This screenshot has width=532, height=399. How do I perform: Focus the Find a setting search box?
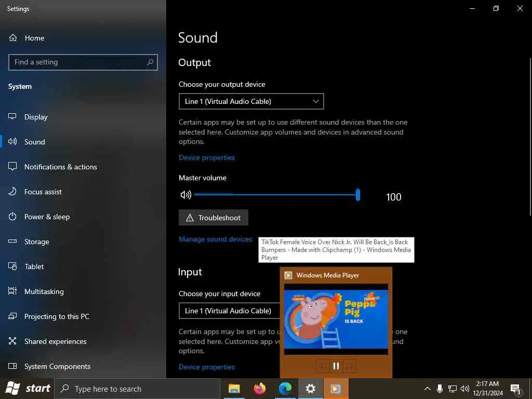(x=83, y=62)
